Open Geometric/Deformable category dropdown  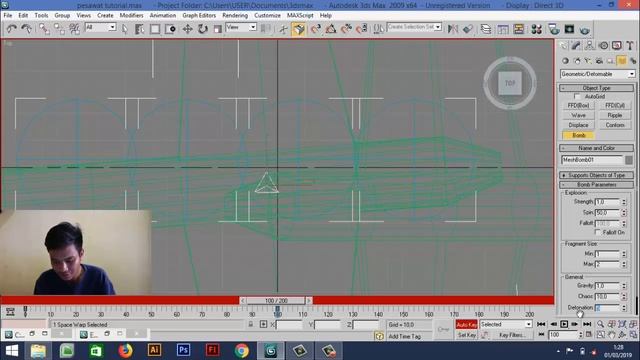coord(598,74)
